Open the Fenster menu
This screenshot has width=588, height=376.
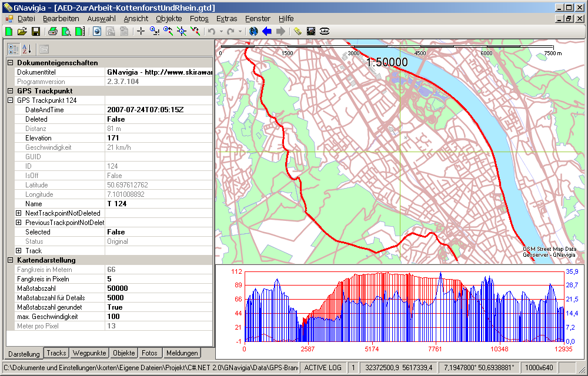click(x=258, y=18)
